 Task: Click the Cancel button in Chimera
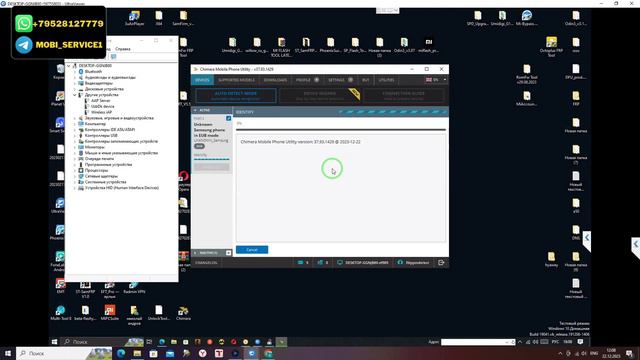click(252, 249)
